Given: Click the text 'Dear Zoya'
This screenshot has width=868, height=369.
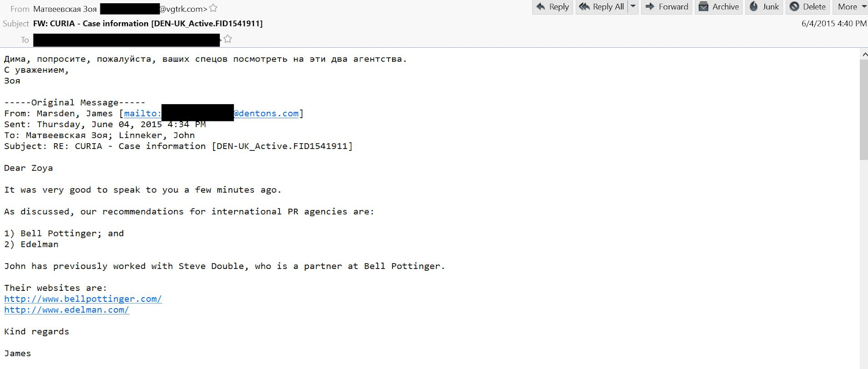Looking at the screenshot, I should 29,168.
